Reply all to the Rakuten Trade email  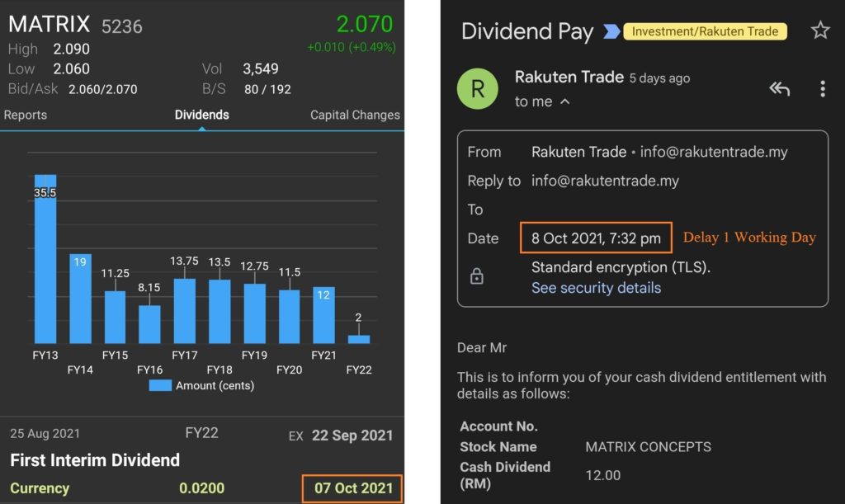pos(779,88)
